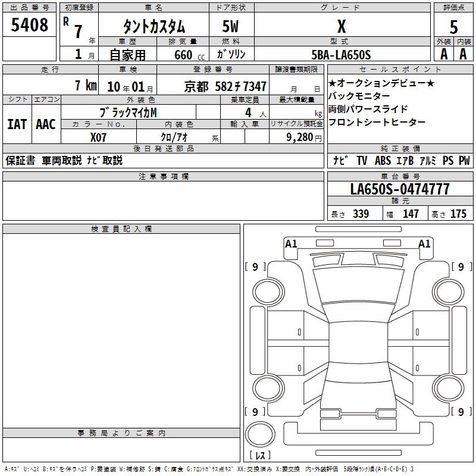The height and width of the screenshot is (476, 476).
Task: Click the color number X07 cell
Action: (99, 136)
